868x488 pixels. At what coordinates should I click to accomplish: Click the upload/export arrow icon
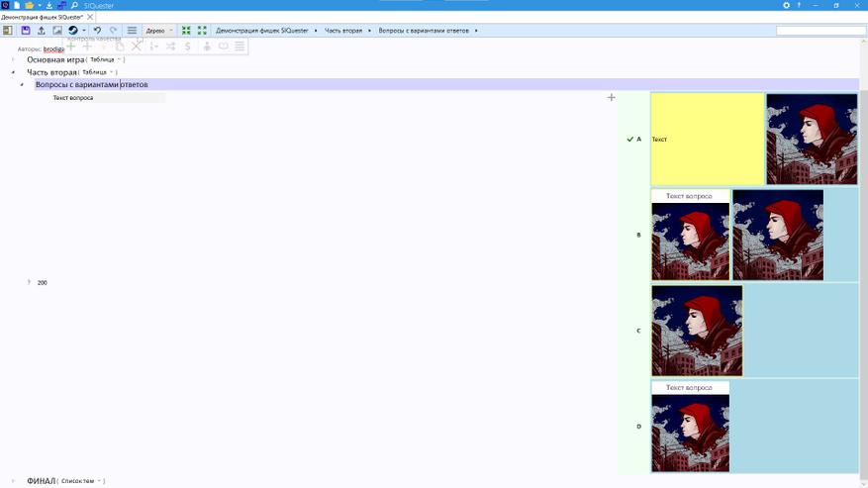click(41, 31)
